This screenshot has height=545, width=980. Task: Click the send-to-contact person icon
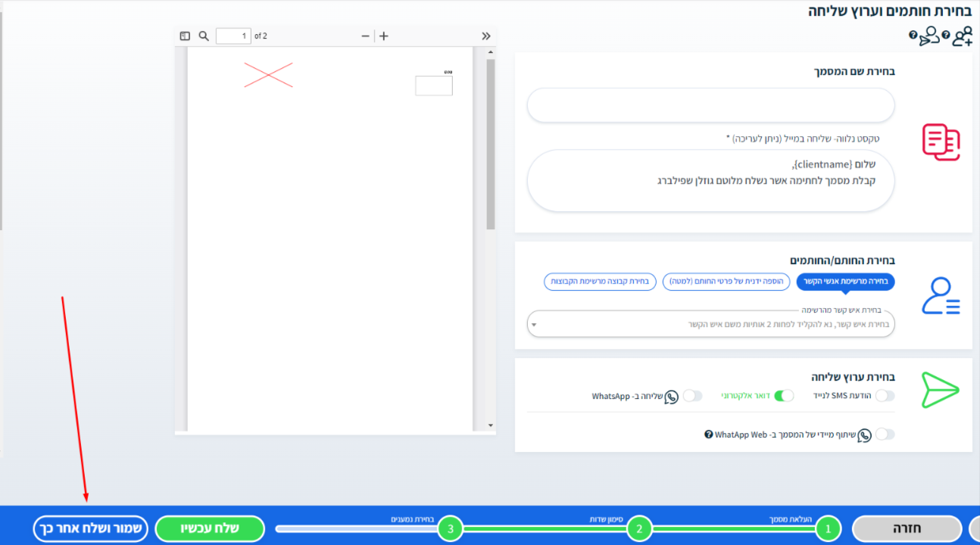[929, 36]
